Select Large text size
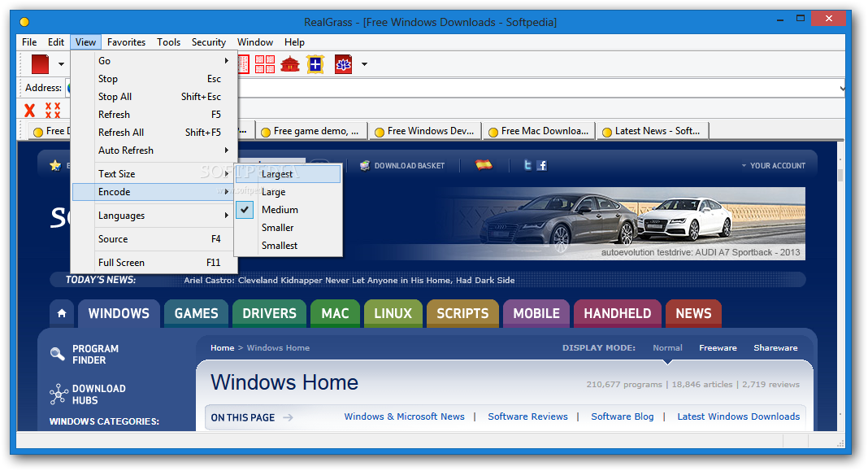The width and height of the screenshot is (868, 471). point(289,192)
